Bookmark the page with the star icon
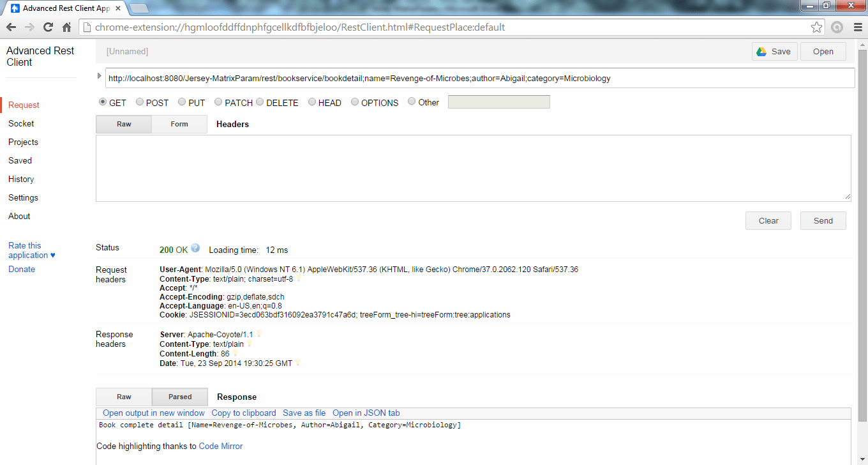Image resolution: width=868 pixels, height=465 pixels. coord(816,27)
